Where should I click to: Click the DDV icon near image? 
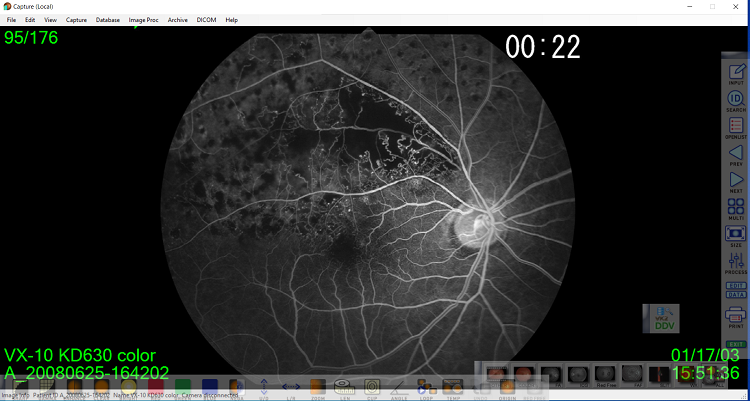(x=661, y=319)
